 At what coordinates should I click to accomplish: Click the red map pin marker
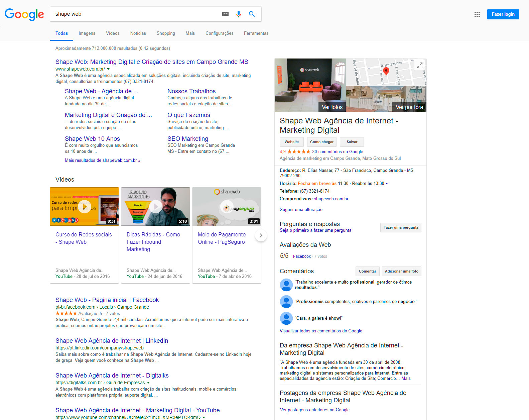tap(386, 71)
